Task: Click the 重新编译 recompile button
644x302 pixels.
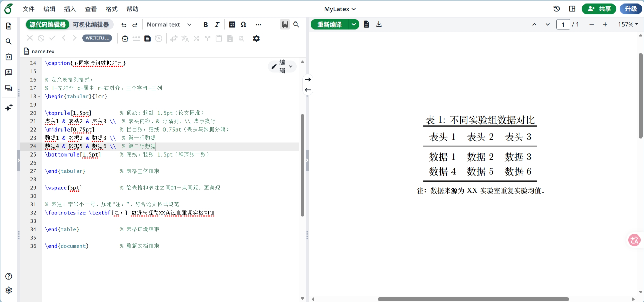Action: [329, 24]
